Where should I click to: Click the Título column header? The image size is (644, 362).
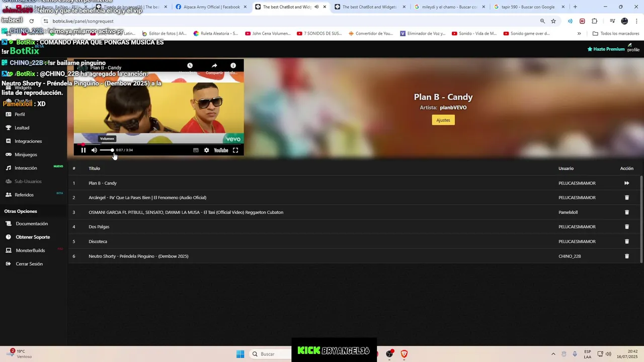94,168
